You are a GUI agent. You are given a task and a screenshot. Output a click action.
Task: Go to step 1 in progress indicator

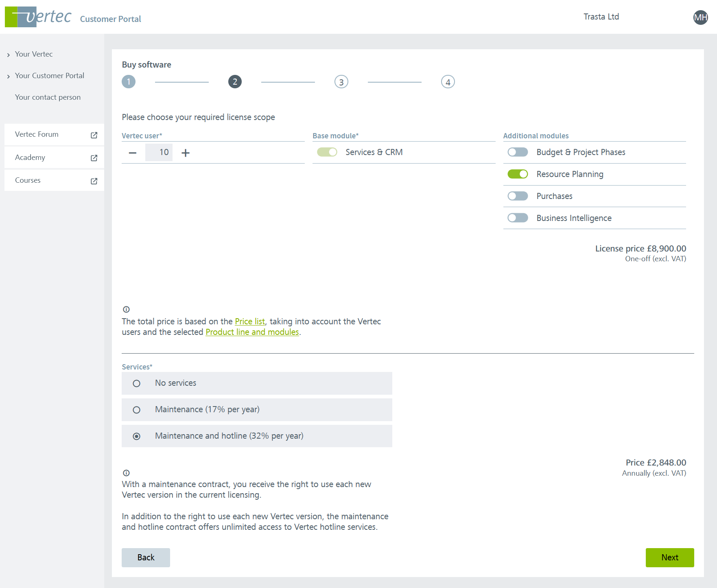tap(129, 82)
